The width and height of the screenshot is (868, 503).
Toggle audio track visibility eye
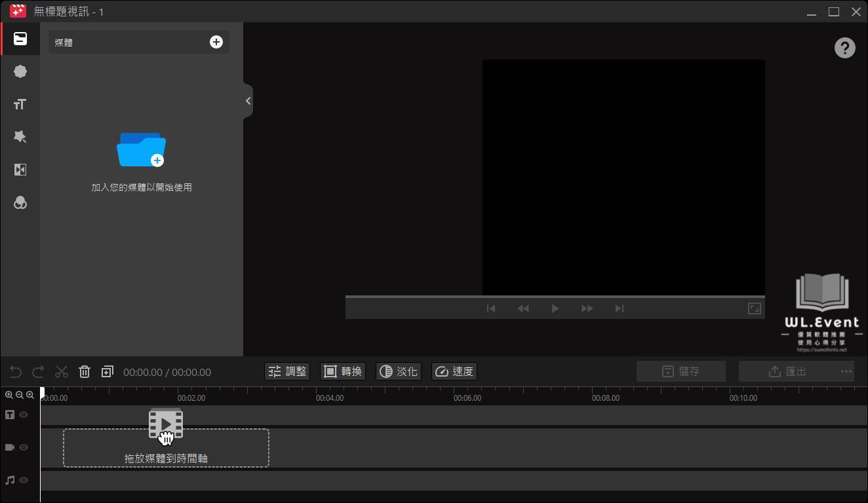click(24, 480)
